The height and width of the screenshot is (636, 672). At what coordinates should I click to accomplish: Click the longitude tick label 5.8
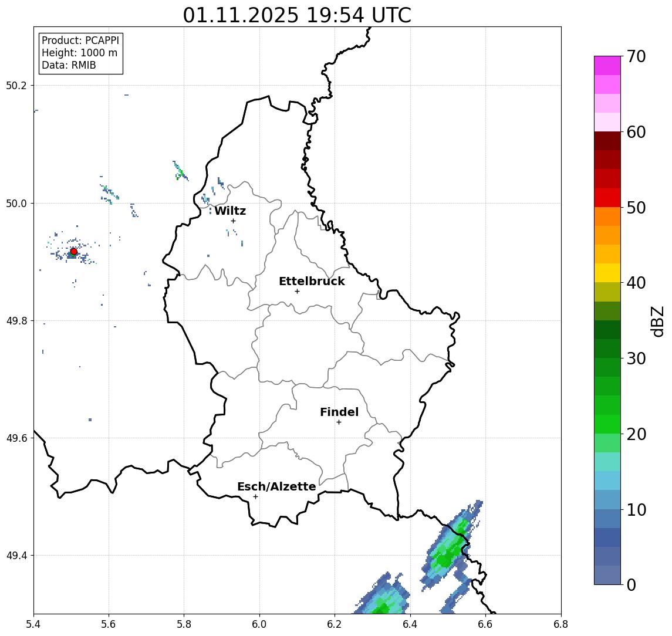pyautogui.click(x=184, y=624)
